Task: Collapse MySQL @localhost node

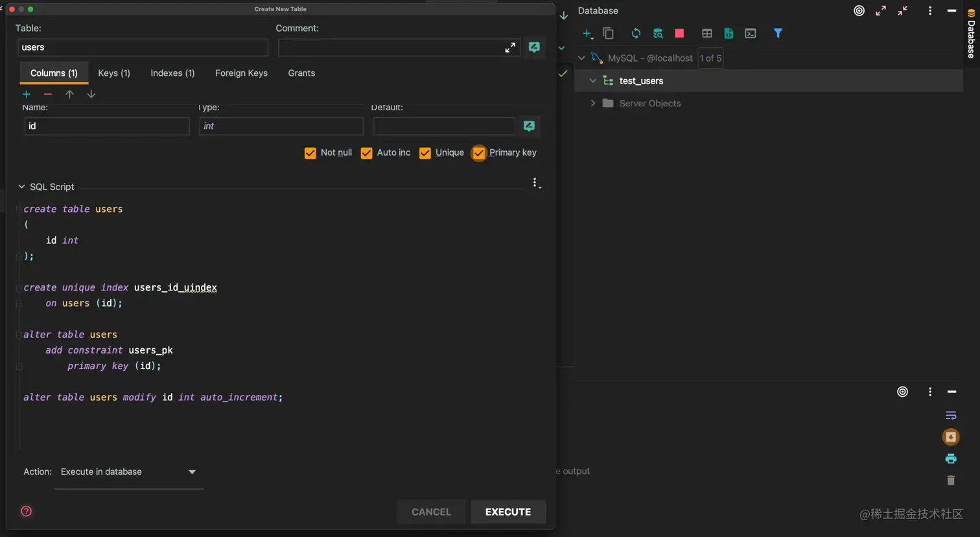Action: coord(581,58)
